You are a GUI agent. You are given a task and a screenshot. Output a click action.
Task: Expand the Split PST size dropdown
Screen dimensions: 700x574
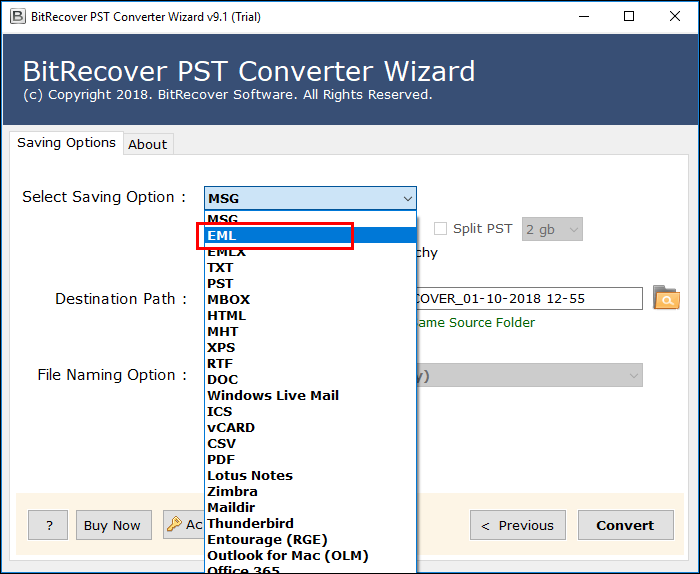(573, 229)
